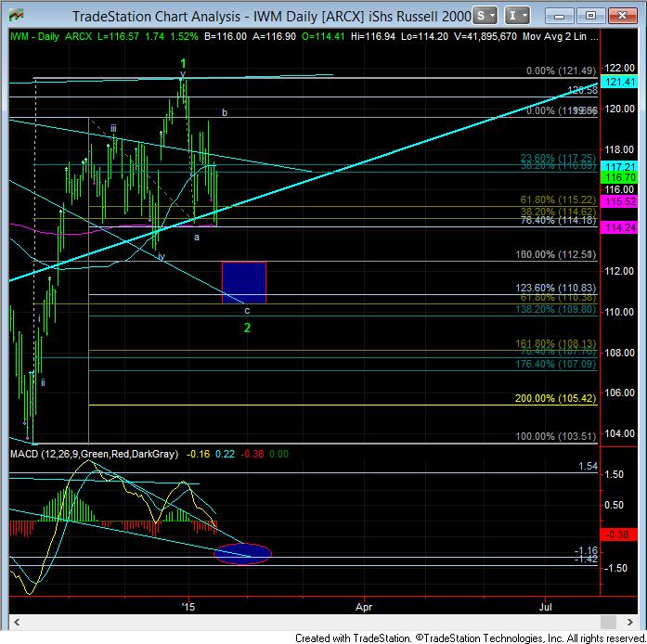
Task: Select the 'IWM - Daily ARCX' status label
Action: click(x=51, y=36)
